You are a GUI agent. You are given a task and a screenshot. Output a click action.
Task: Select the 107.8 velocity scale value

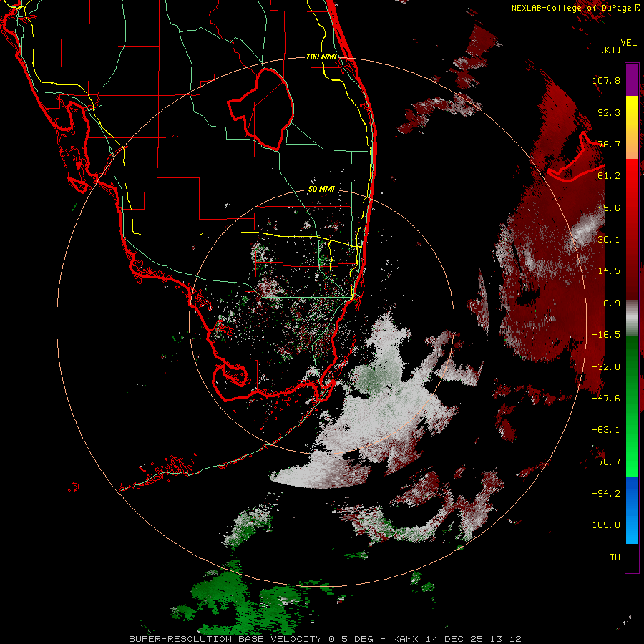point(606,80)
